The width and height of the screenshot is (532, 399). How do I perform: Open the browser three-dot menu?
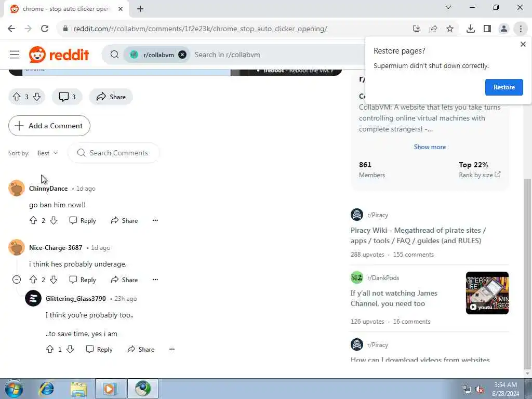tap(521, 29)
